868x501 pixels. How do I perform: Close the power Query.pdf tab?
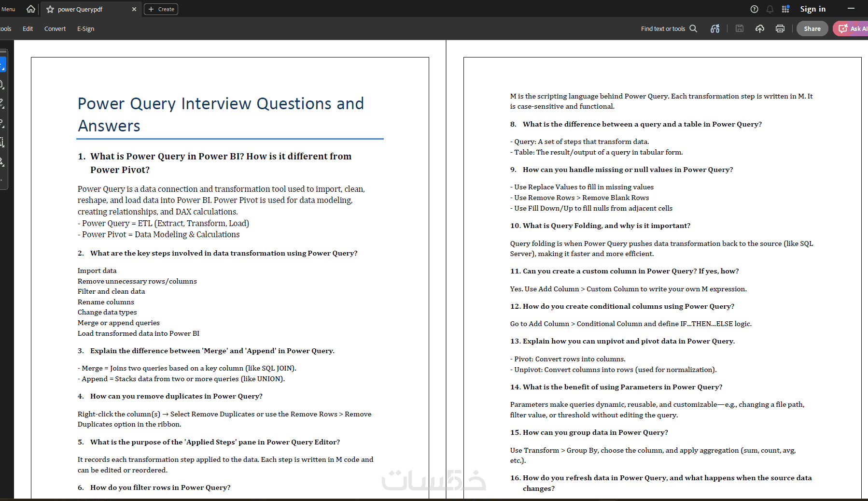coord(134,9)
